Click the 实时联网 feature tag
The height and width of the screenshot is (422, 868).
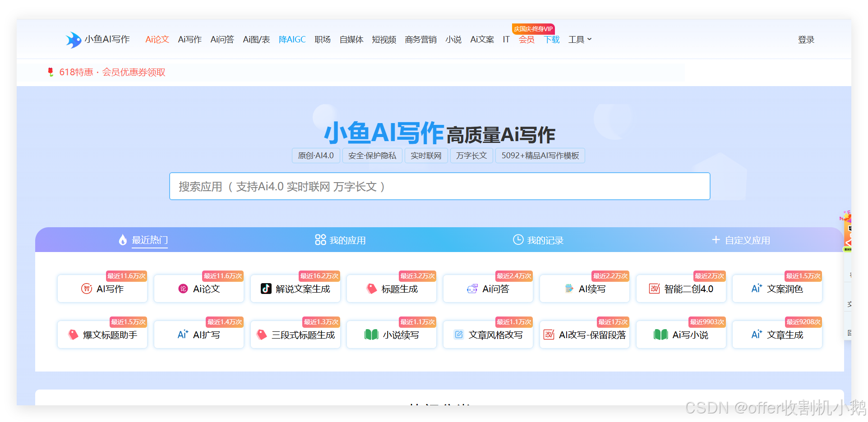tap(426, 156)
